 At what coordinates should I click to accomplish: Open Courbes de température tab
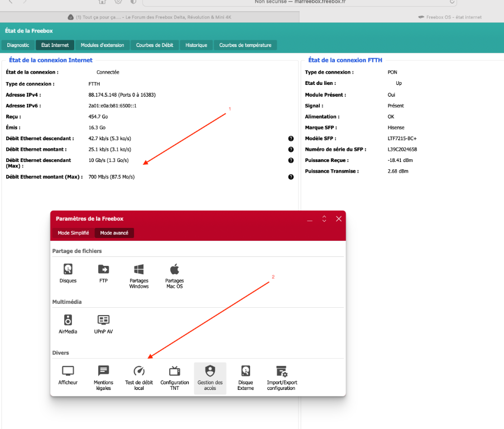point(245,45)
